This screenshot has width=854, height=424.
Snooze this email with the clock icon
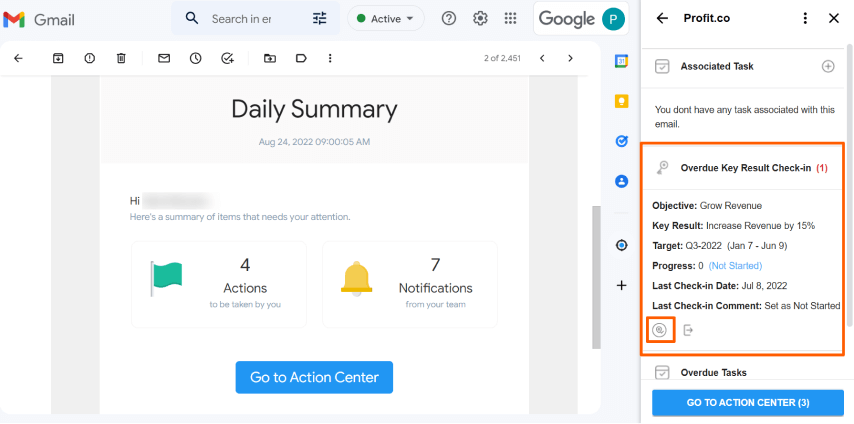196,58
